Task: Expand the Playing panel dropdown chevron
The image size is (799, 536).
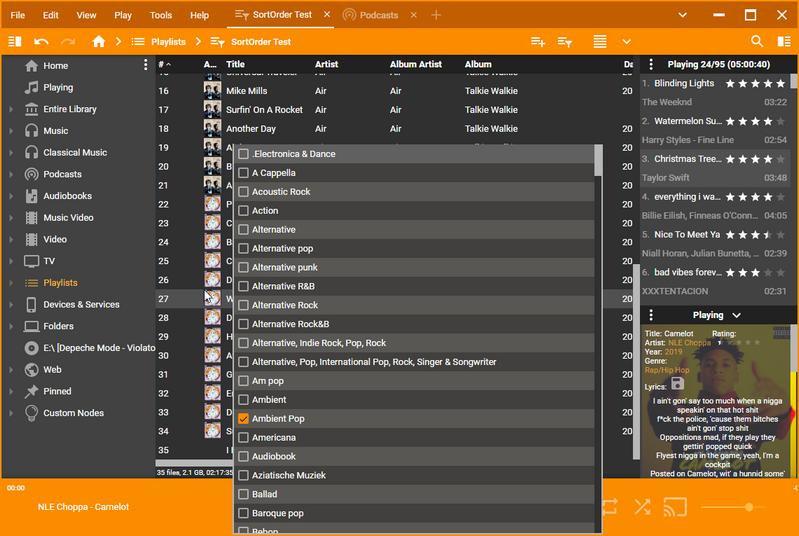Action: tap(737, 315)
